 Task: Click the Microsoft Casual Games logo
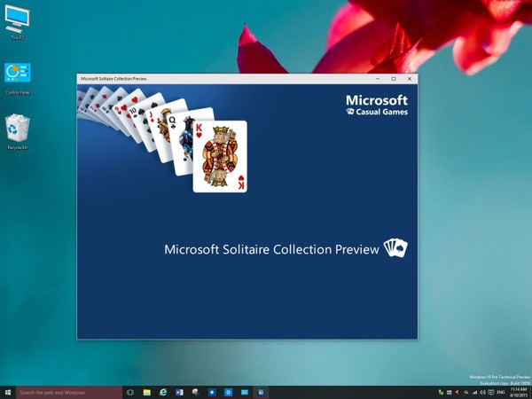coord(377,106)
